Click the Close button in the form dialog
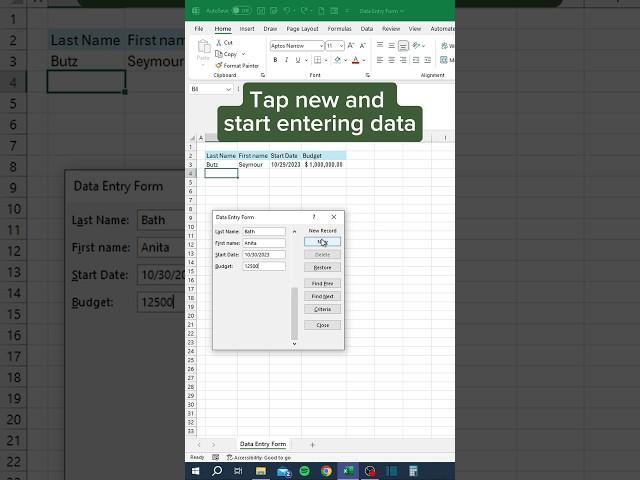Image resolution: width=640 pixels, height=480 pixels. [x=322, y=325]
